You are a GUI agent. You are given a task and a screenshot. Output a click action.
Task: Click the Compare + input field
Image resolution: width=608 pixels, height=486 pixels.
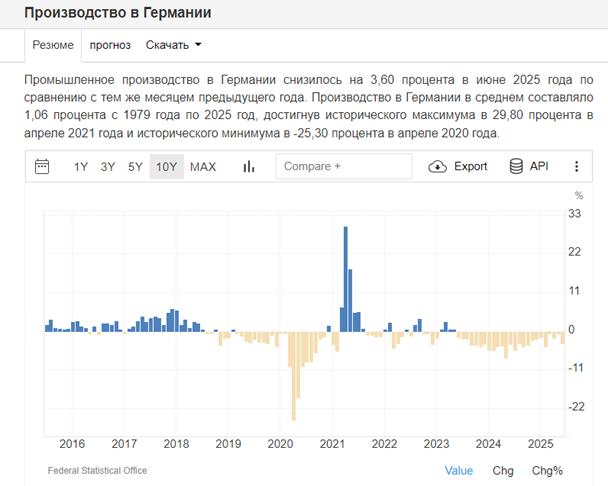click(x=343, y=166)
